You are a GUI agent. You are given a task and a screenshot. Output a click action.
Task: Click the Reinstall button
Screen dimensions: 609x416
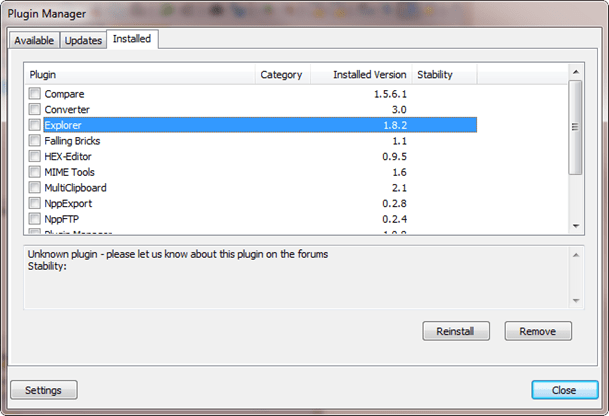pos(456,331)
